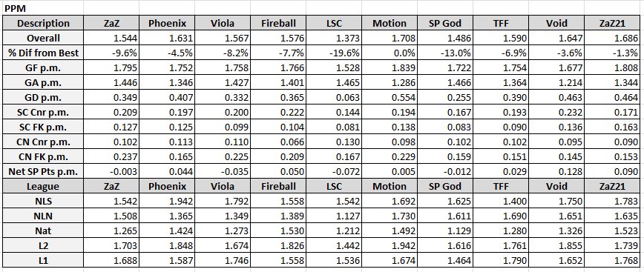Select Motion column header in top table
The image size is (644, 272).
[x=390, y=23]
